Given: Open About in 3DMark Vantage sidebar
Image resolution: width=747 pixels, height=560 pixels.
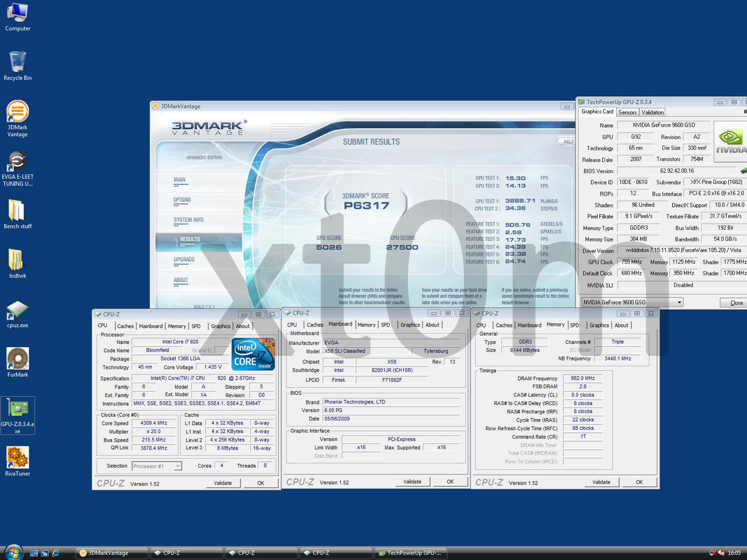Looking at the screenshot, I should 181,280.
